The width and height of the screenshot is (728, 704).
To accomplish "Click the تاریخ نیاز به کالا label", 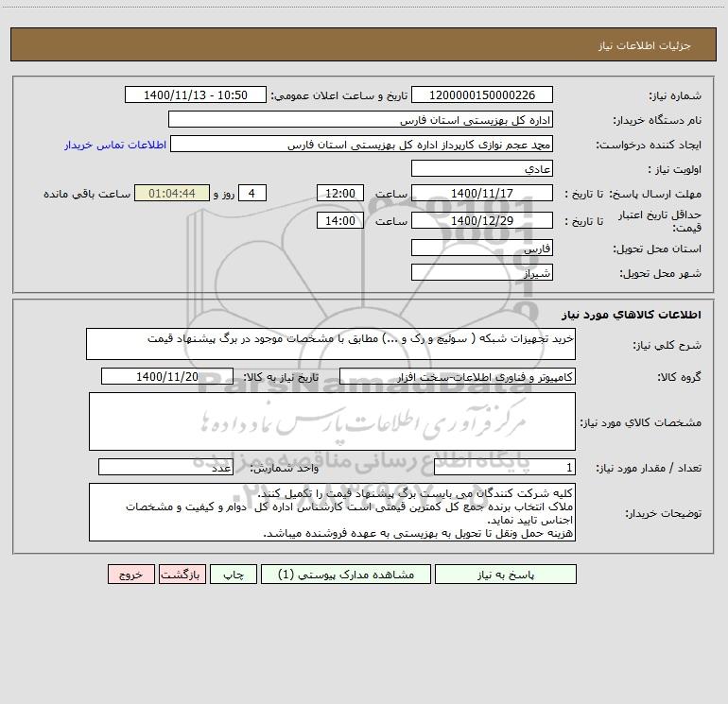I will click(281, 377).
